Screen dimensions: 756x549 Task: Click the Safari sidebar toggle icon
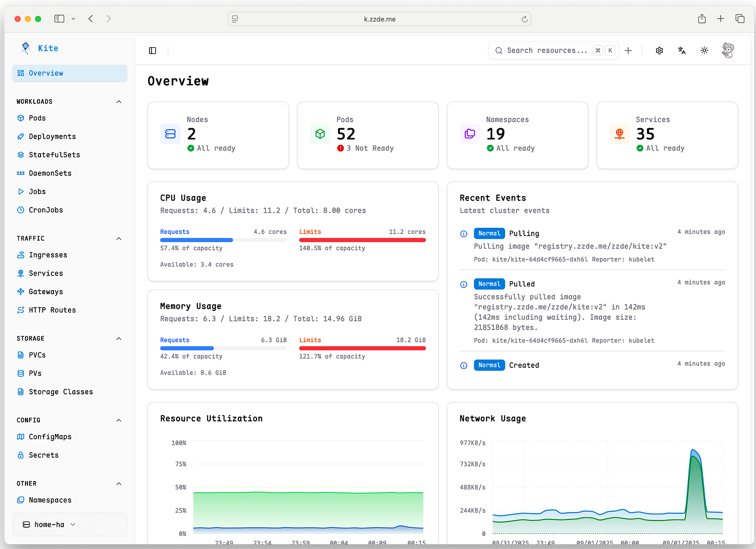tap(59, 19)
